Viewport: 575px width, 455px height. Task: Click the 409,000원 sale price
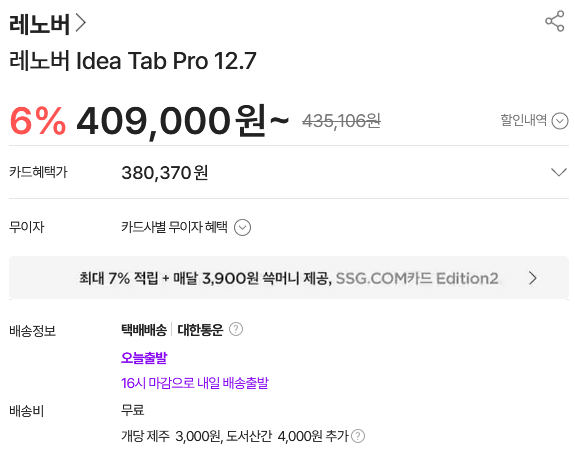pyautogui.click(x=182, y=121)
